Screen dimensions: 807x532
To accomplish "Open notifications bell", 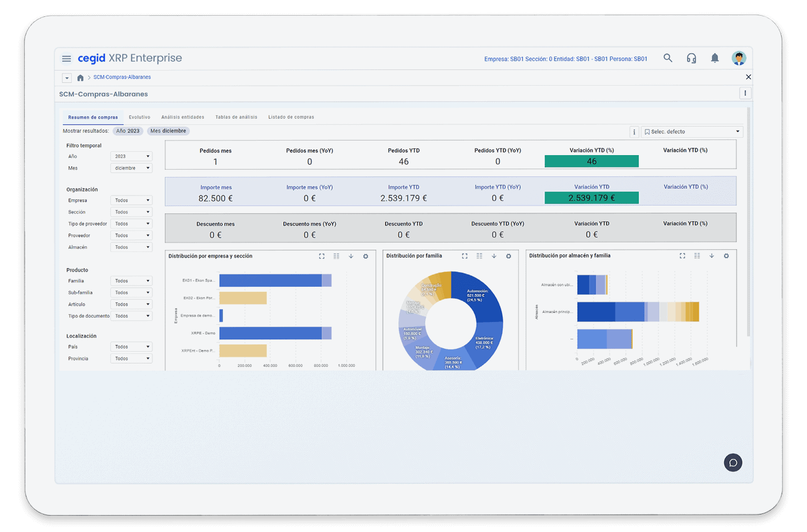I will [x=715, y=58].
